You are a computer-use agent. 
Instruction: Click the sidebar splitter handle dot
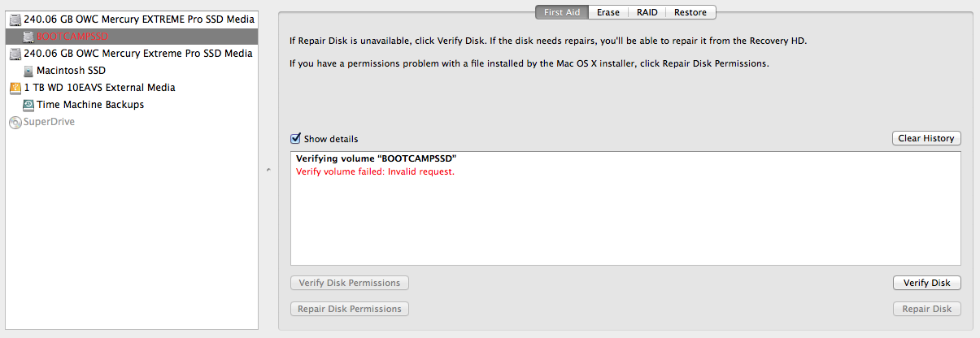pyautogui.click(x=268, y=170)
